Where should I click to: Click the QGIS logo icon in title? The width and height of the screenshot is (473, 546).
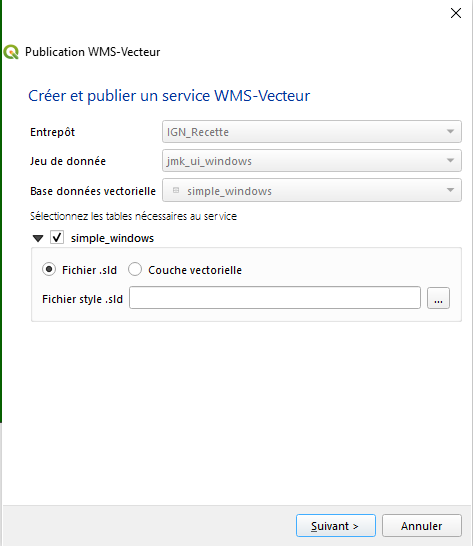coord(11,52)
